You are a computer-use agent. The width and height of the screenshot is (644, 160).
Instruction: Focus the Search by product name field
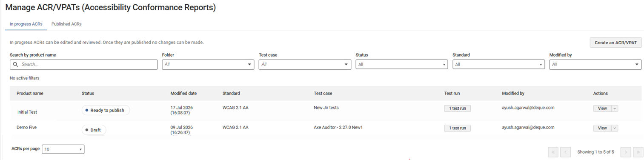tap(83, 64)
